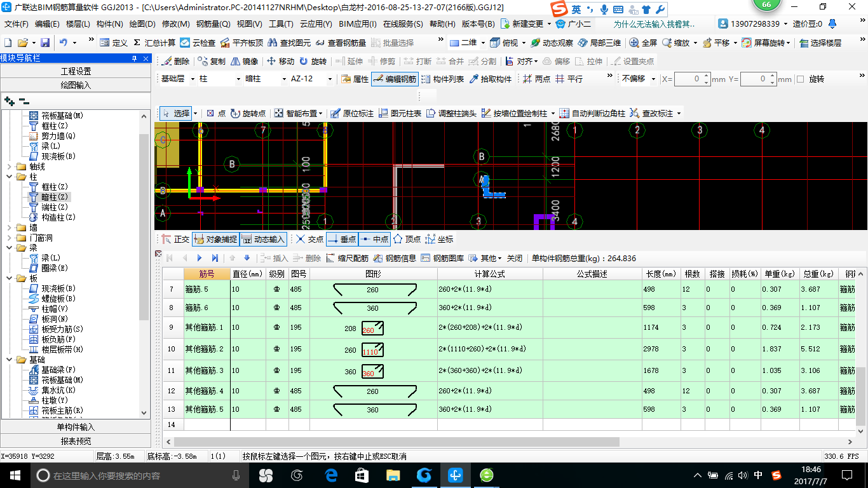Select 点 point drawing tool
The height and width of the screenshot is (488, 868).
point(216,113)
